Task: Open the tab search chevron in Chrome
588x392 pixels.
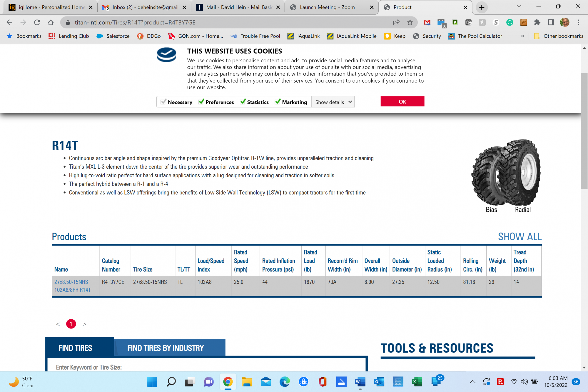Action: click(x=519, y=7)
